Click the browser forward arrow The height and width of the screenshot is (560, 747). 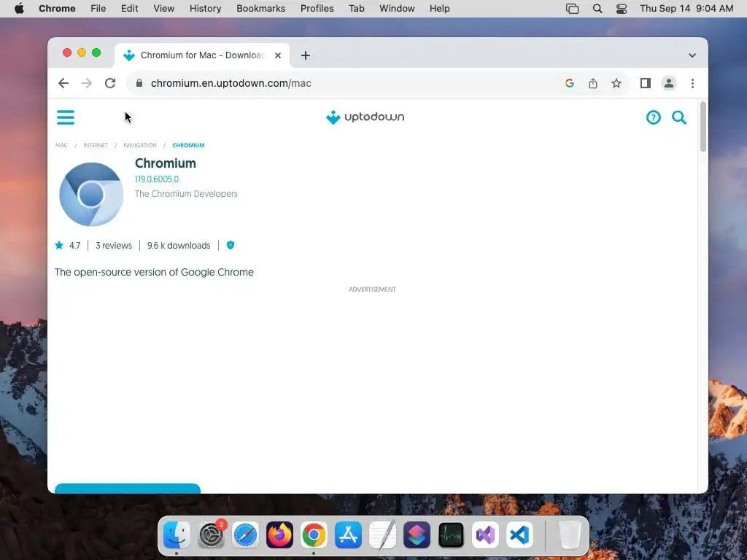pyautogui.click(x=87, y=83)
